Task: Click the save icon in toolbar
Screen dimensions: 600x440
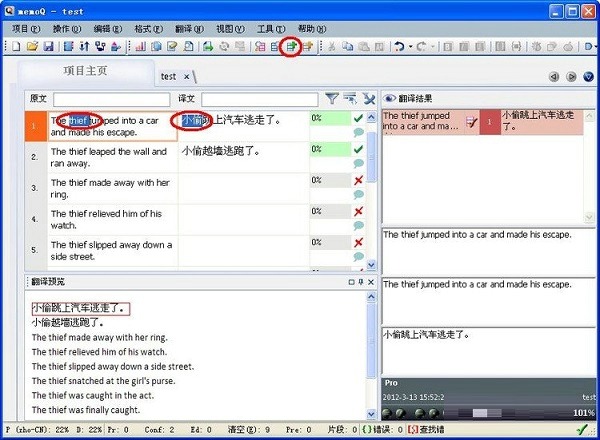Action: pos(47,47)
